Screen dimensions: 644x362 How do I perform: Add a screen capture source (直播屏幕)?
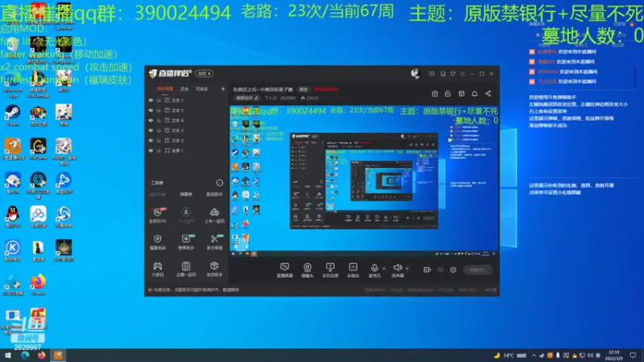285,270
